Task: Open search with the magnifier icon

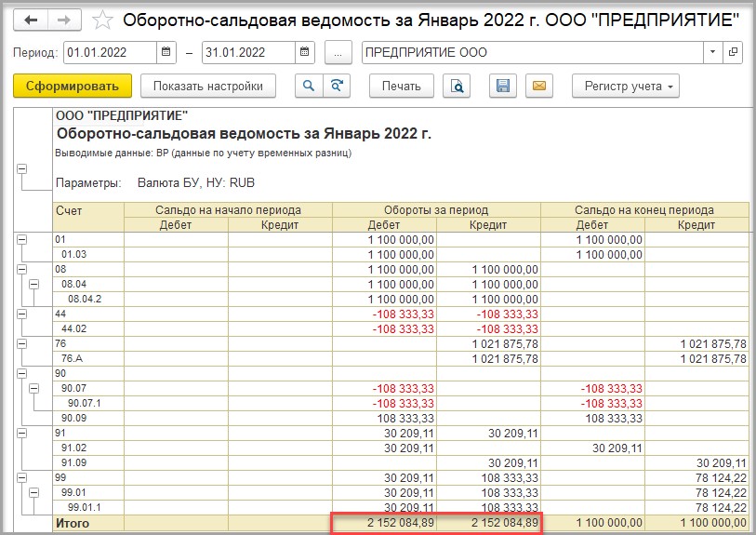Action: [309, 86]
